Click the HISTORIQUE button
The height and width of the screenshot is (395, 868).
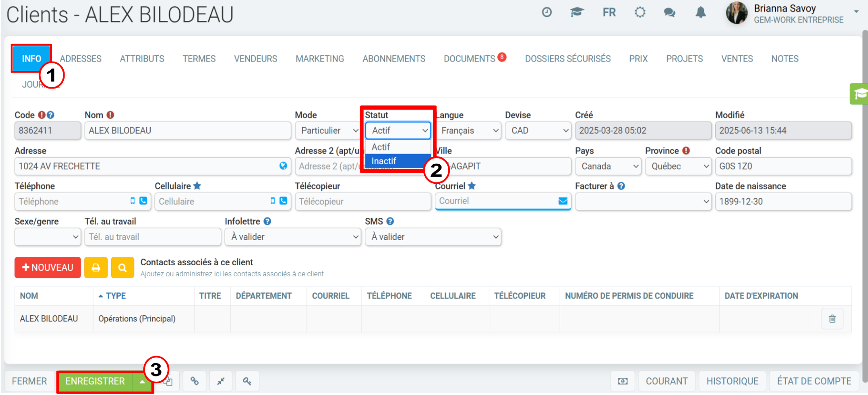pyautogui.click(x=733, y=381)
